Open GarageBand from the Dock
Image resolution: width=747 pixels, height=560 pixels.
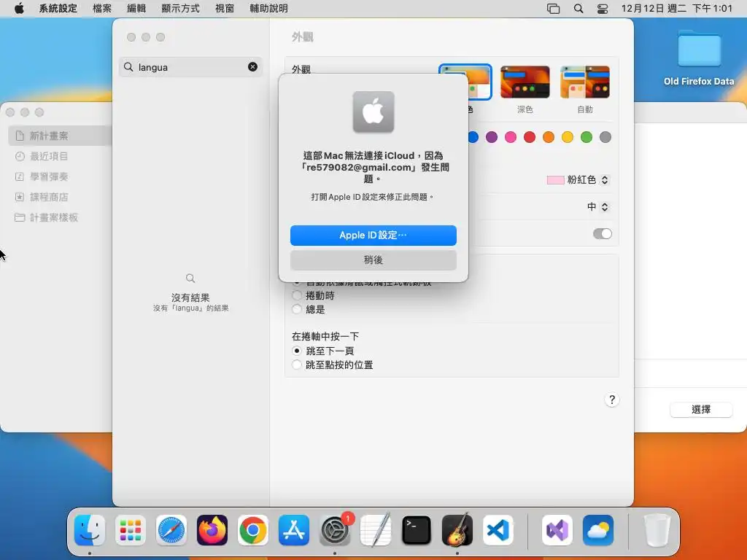457,530
